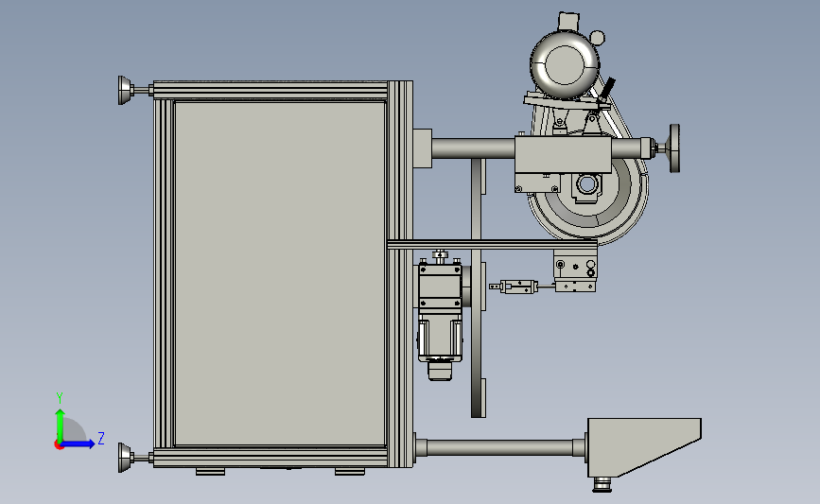Select the round electric motor at top
Image resolution: width=820 pixels, height=504 pixels.
coord(565,65)
